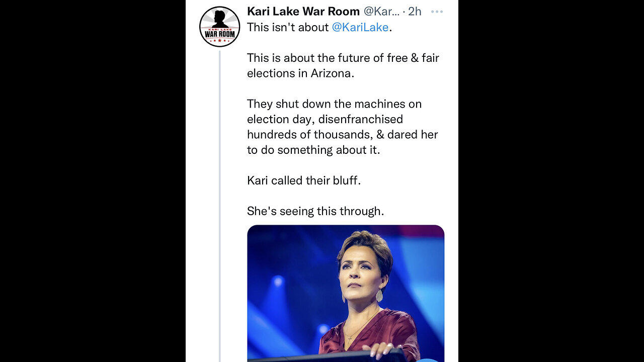Click the "Kari called their bluff." line
The height and width of the screenshot is (362, 644).
tap(304, 180)
